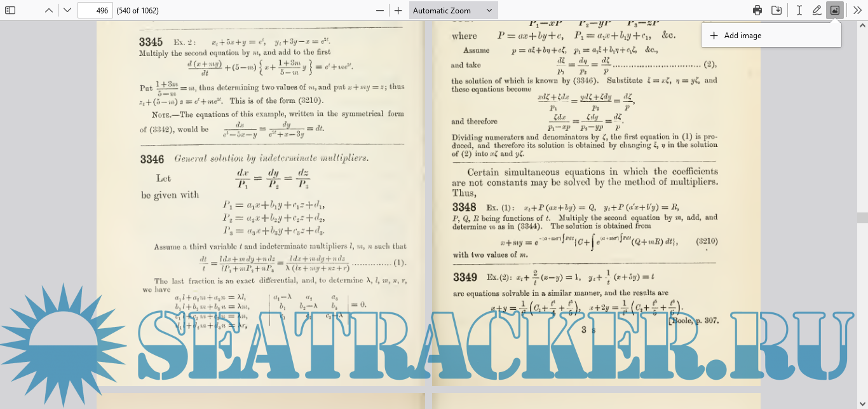The height and width of the screenshot is (409, 868).
Task: Click the plus icon beside Add image
Action: [714, 36]
